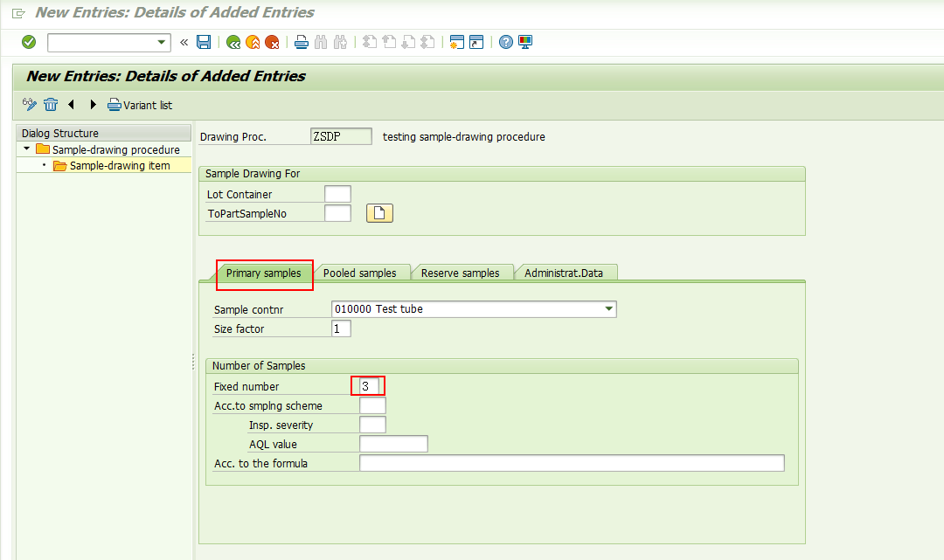The height and width of the screenshot is (560, 944).
Task: Click the green Enter checkmark icon
Action: 28,42
